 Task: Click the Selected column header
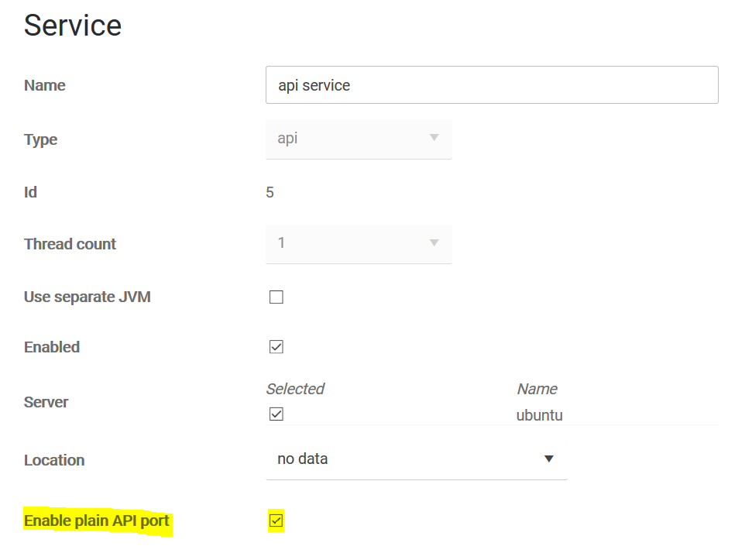click(295, 389)
